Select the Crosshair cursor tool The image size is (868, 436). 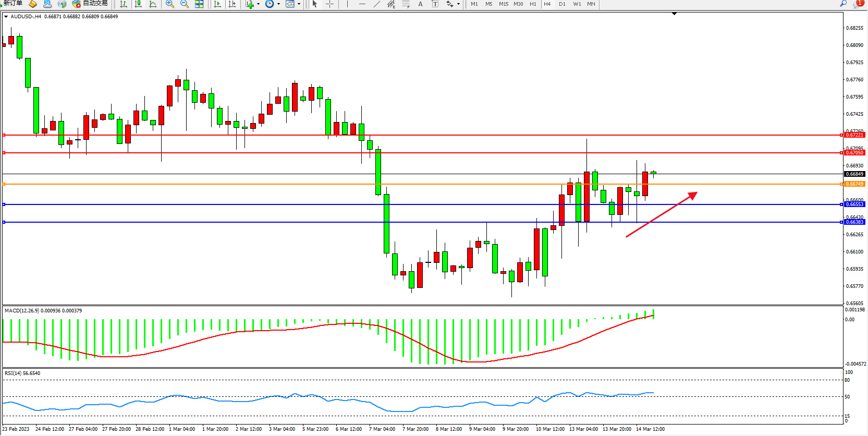[329, 4]
